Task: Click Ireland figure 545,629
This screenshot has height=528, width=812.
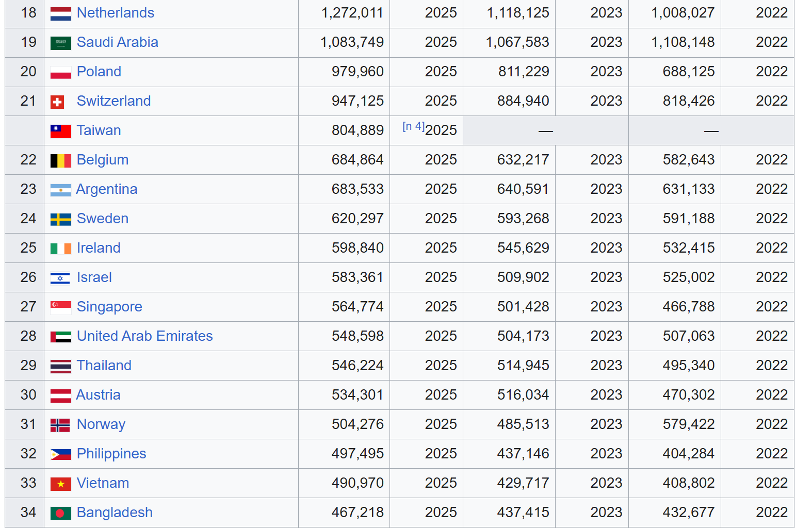Action: [x=523, y=248]
